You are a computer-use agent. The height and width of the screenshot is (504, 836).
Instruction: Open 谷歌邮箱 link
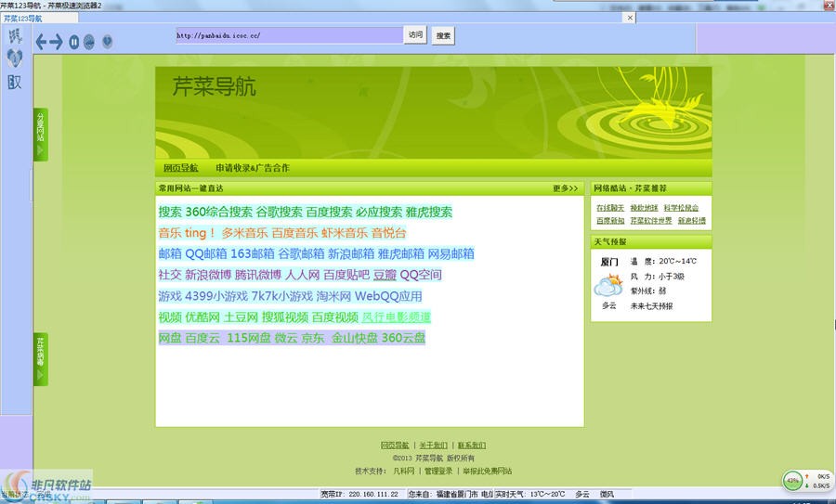301,253
